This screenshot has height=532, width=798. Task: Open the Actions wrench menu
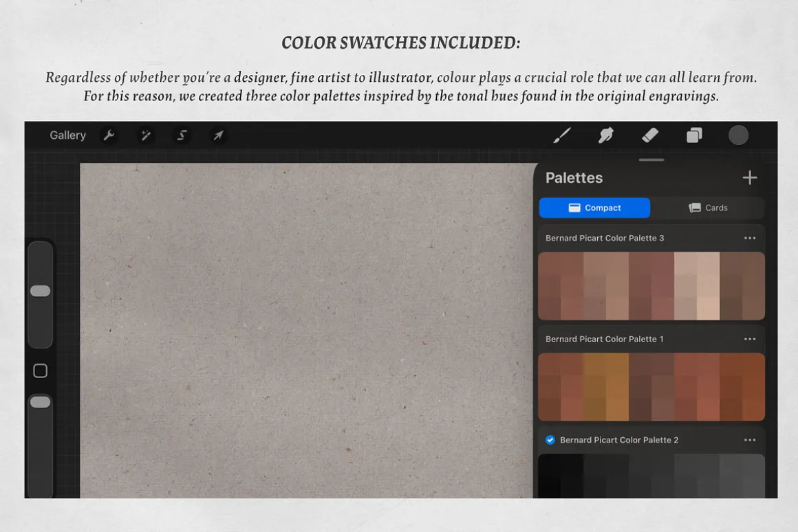click(109, 135)
